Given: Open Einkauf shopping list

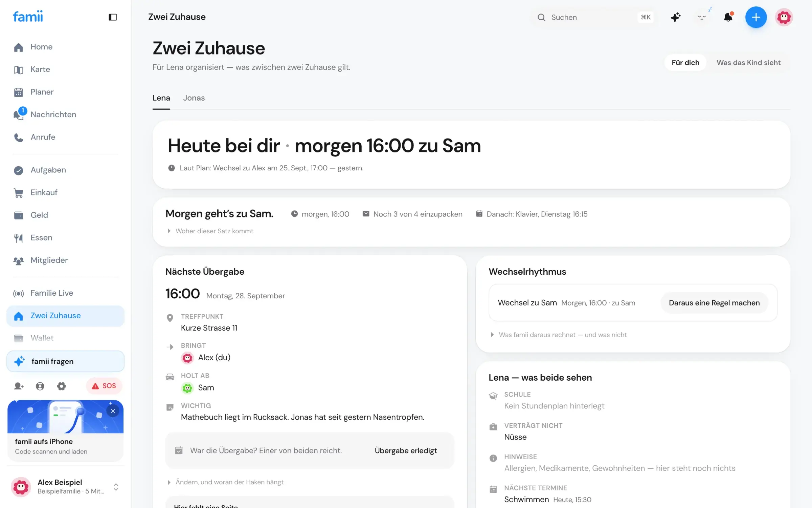Looking at the screenshot, I should click(x=65, y=192).
